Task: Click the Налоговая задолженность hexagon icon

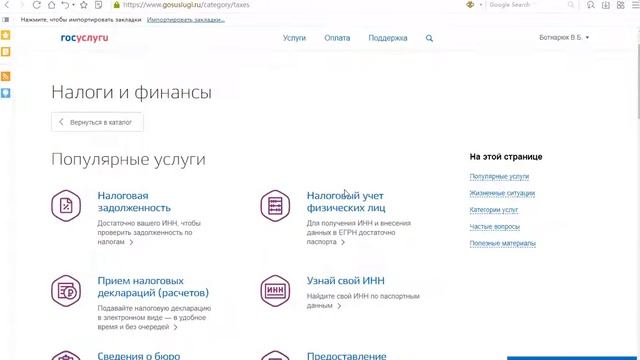Action: pos(66,205)
